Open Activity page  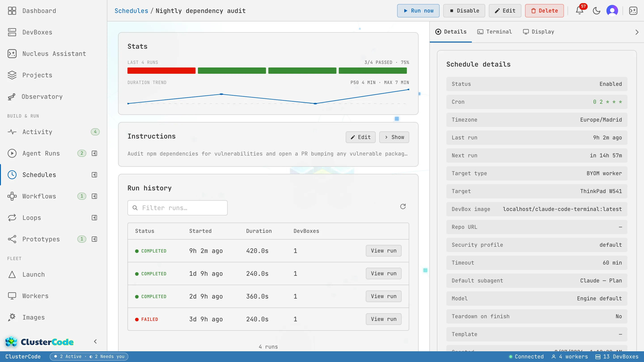53,132
